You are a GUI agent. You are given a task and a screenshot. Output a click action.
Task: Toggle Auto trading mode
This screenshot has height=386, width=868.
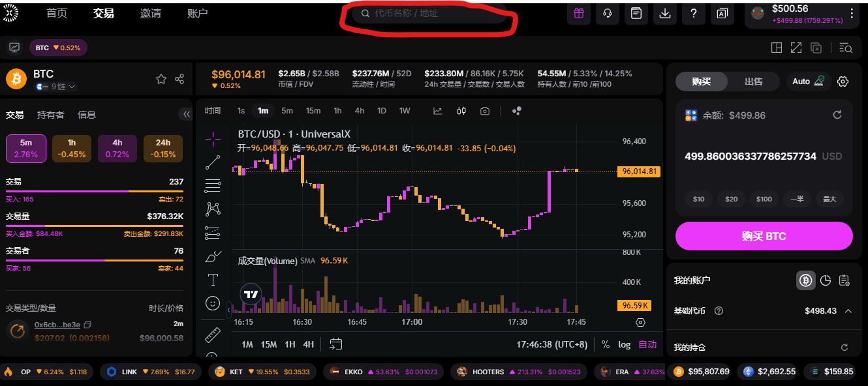(x=807, y=82)
